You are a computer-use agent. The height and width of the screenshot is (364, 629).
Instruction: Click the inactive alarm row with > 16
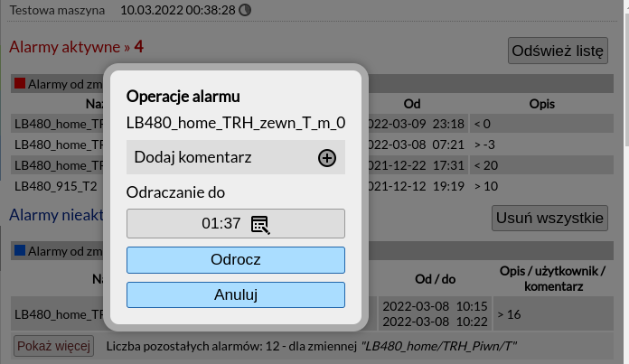coord(312,314)
